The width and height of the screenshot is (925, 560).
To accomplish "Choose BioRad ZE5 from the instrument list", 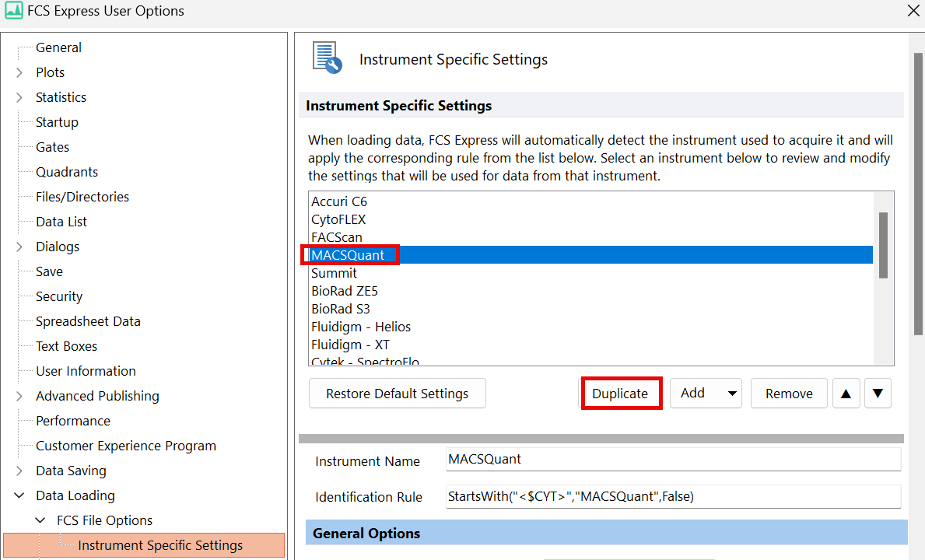I will [x=345, y=291].
